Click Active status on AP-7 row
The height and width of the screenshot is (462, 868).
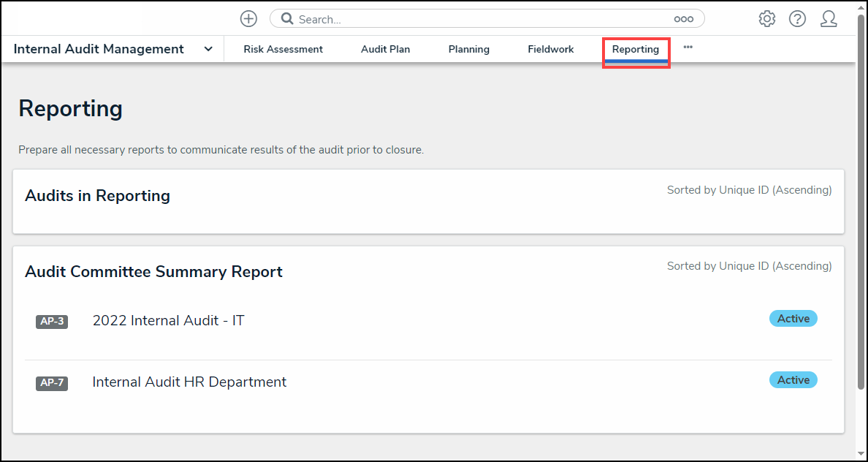click(793, 380)
